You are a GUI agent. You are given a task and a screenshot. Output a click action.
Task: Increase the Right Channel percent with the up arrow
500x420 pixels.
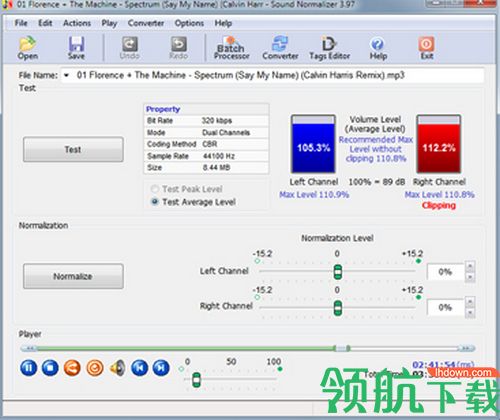(470, 302)
